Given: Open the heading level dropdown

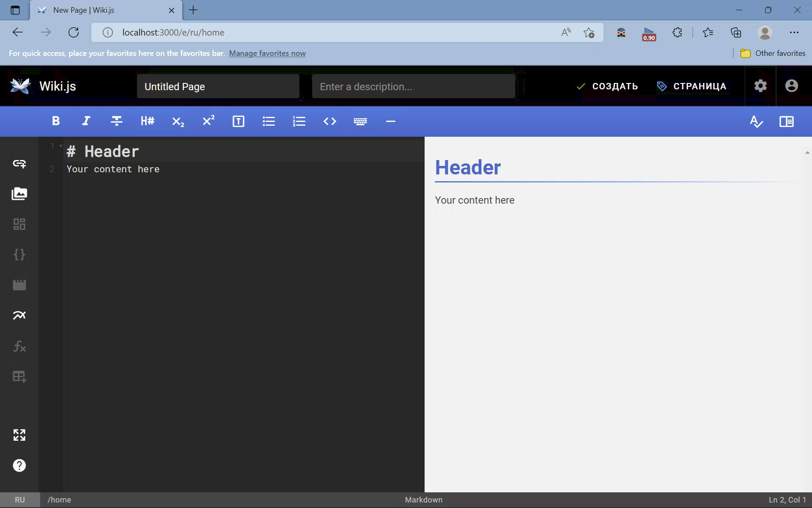Looking at the screenshot, I should (x=147, y=121).
